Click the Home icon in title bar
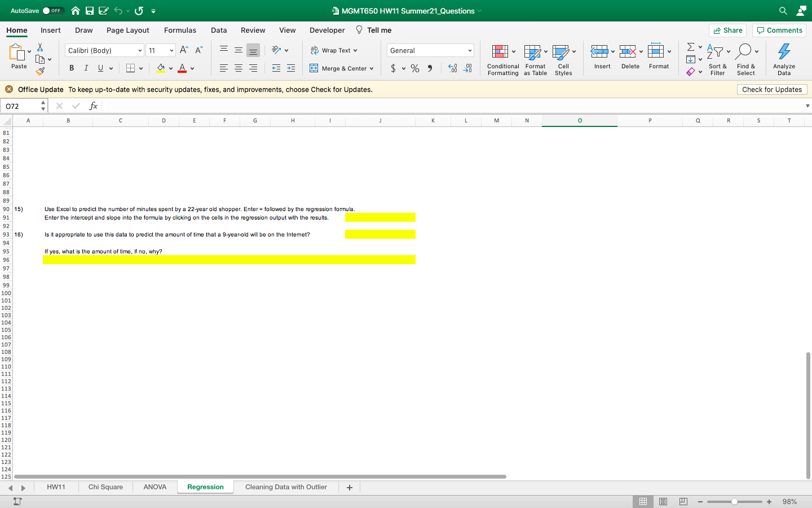The width and height of the screenshot is (812, 508). [x=76, y=11]
